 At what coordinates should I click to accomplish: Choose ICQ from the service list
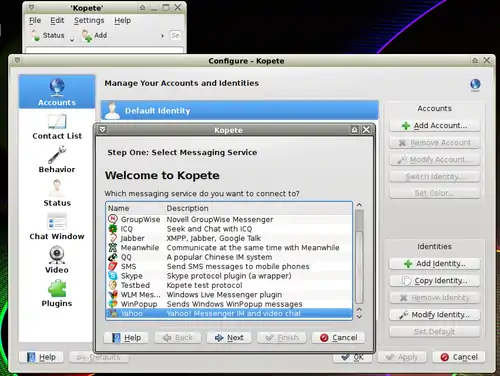[229, 229]
